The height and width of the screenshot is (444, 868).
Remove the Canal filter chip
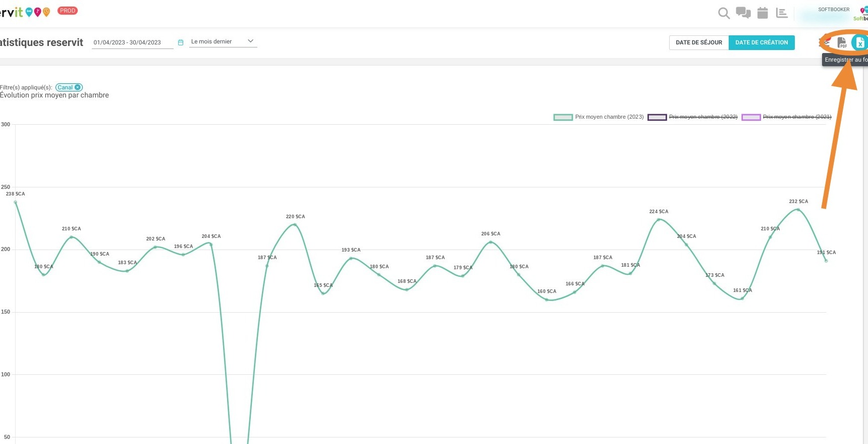click(77, 87)
